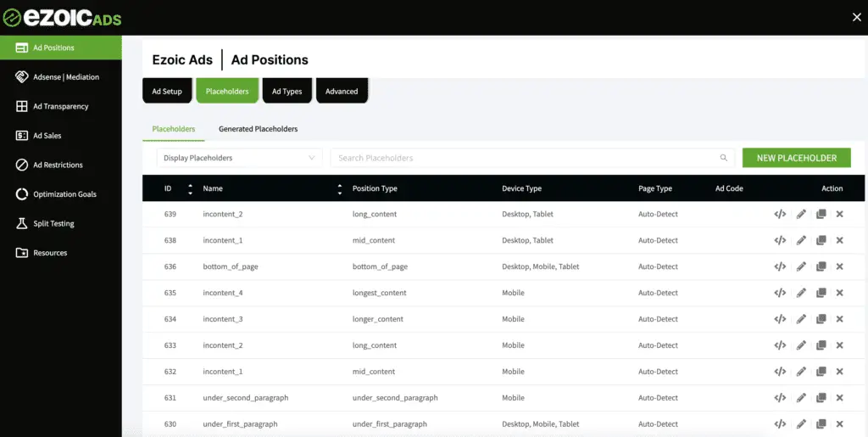Show embed code for incontent_4 row
The width and height of the screenshot is (868, 437).
pos(780,293)
